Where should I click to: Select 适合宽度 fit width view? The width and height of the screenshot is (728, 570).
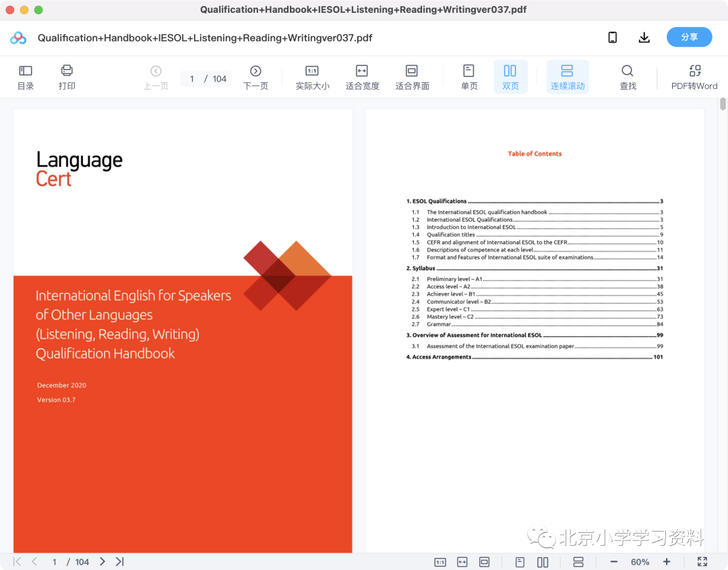point(362,77)
